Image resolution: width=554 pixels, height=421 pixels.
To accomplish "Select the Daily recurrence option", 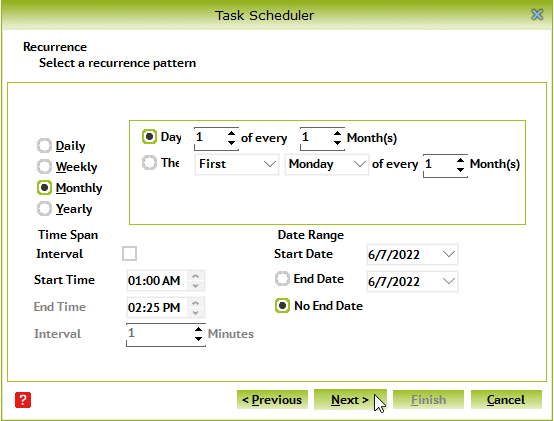I will 44,146.
